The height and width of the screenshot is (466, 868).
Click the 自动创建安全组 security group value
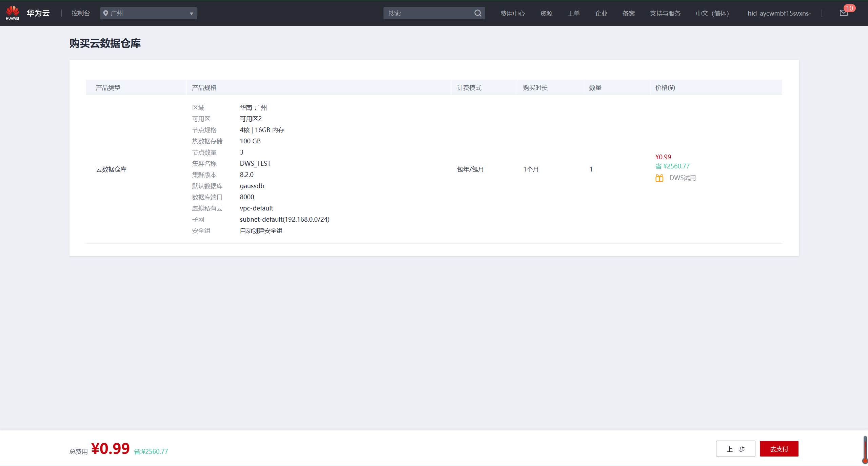pyautogui.click(x=261, y=231)
